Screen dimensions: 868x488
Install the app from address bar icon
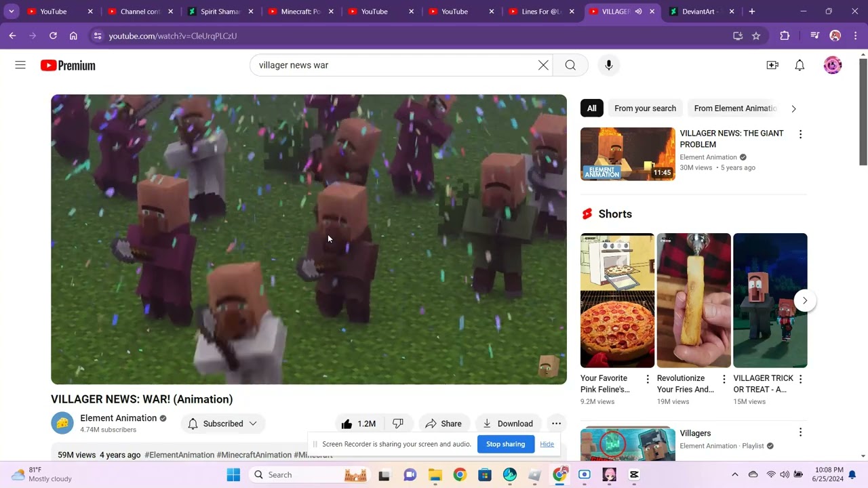click(738, 36)
